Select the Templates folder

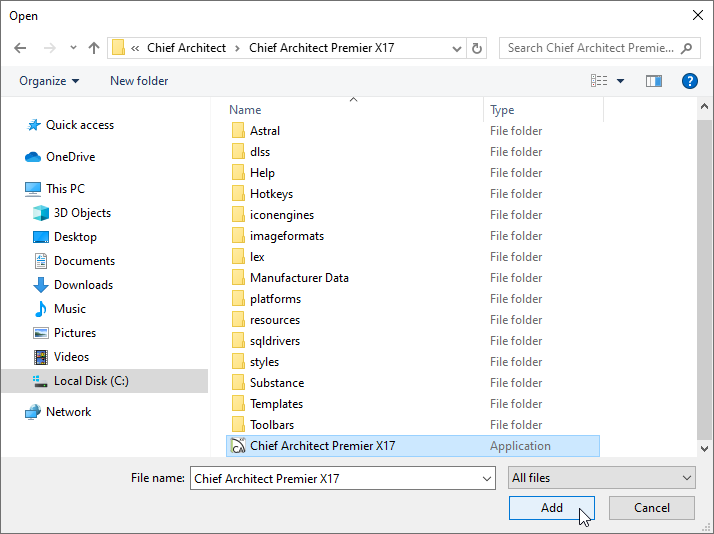tap(413, 404)
